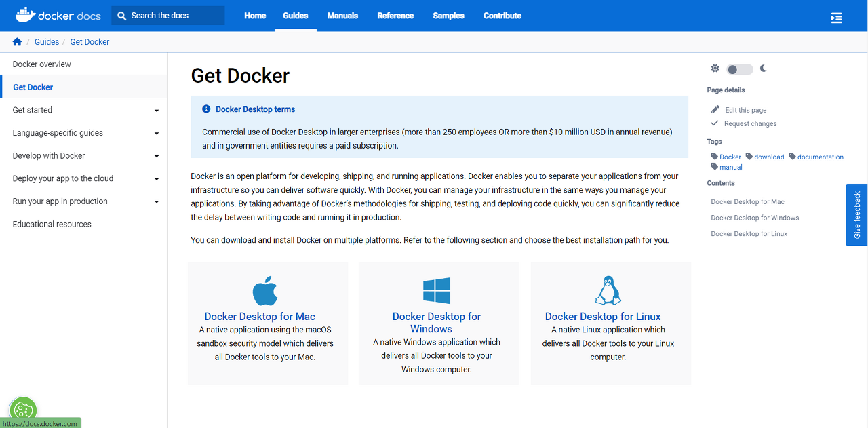
Task: Click the tag icon before manual tag
Action: (x=714, y=167)
